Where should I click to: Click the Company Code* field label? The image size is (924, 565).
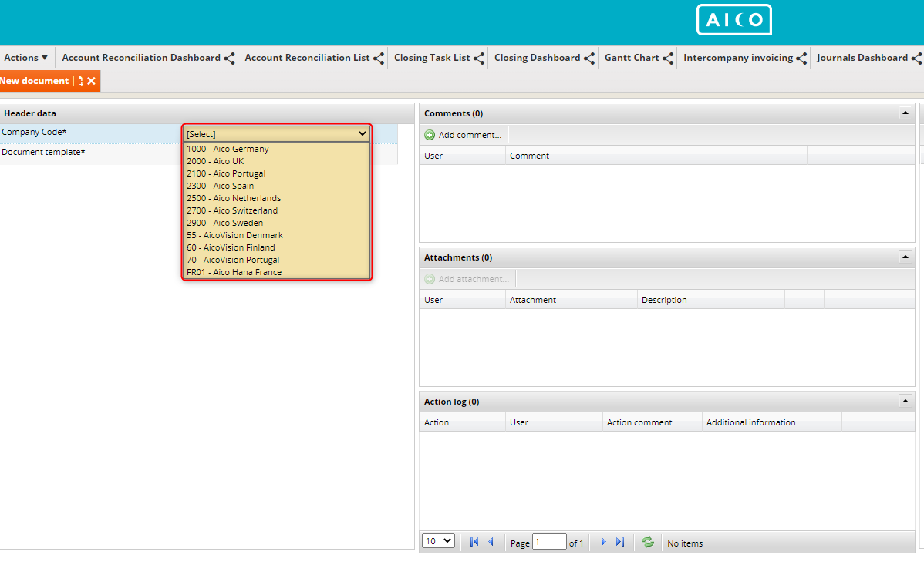pyautogui.click(x=34, y=132)
